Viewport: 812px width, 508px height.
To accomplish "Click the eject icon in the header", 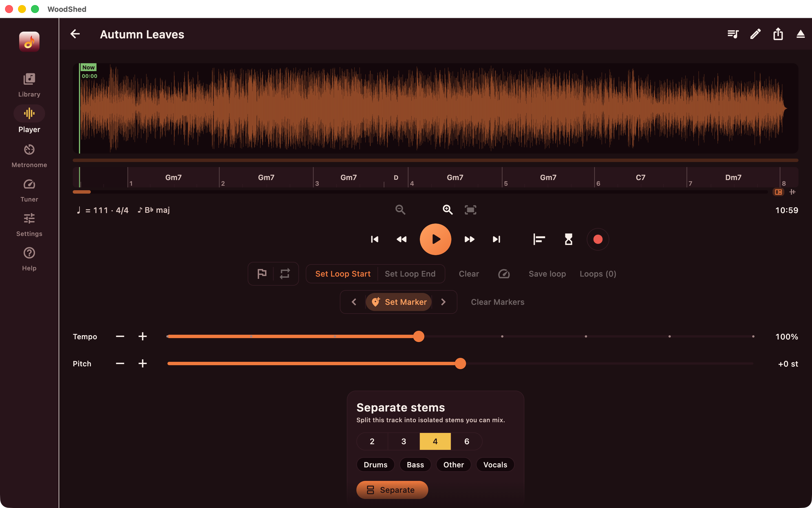I will [801, 34].
